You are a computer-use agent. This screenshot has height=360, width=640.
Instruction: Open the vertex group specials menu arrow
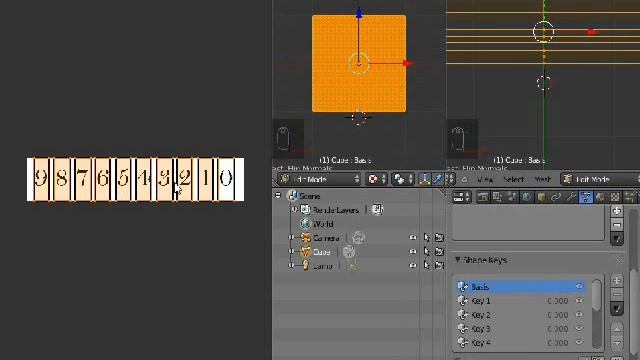tap(617, 239)
